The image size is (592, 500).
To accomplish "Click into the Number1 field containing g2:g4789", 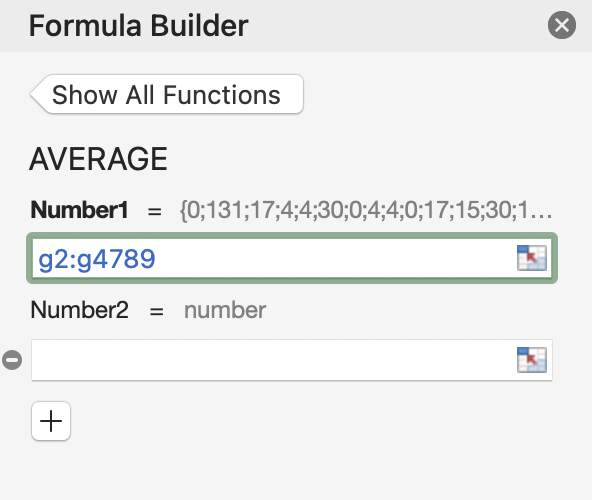I will pyautogui.click(x=292, y=258).
